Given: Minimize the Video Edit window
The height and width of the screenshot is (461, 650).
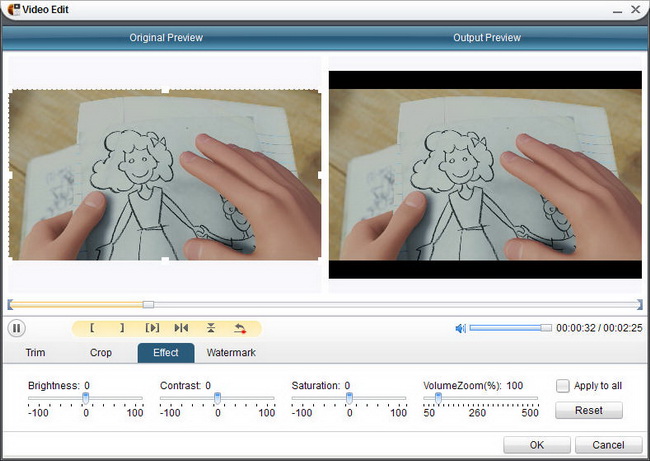Looking at the screenshot, I should click(617, 10).
